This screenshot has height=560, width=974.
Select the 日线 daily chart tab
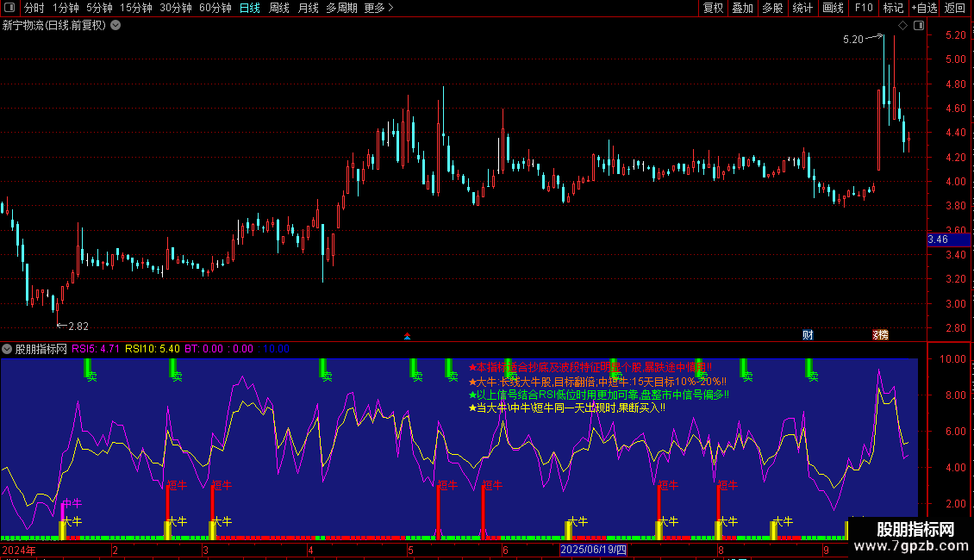250,8
